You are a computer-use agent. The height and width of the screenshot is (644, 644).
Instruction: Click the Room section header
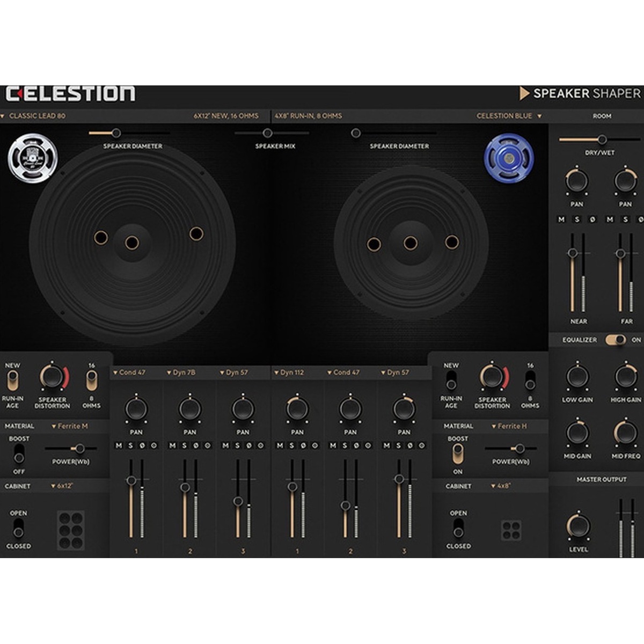point(602,116)
